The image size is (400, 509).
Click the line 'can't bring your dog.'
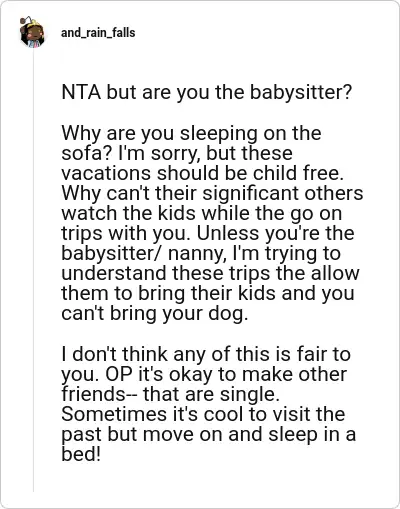(x=155, y=314)
